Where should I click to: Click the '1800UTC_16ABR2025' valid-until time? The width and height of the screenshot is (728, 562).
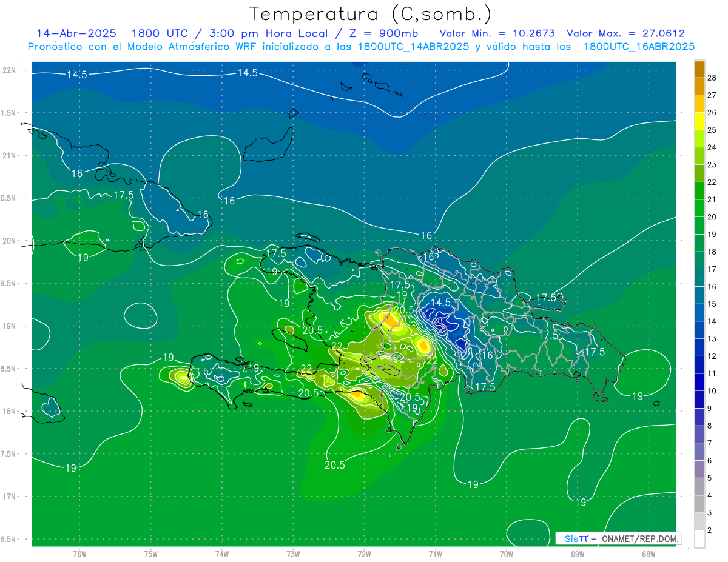point(639,46)
